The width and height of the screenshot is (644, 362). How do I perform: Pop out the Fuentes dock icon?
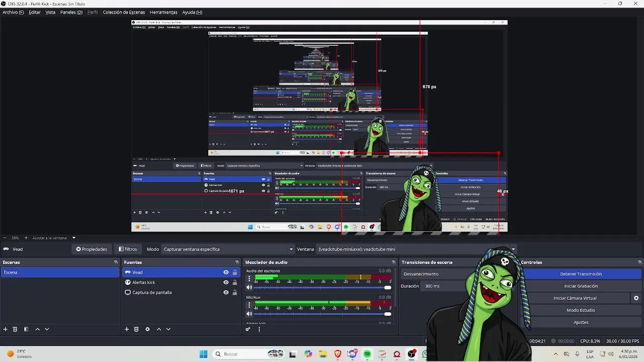237,262
